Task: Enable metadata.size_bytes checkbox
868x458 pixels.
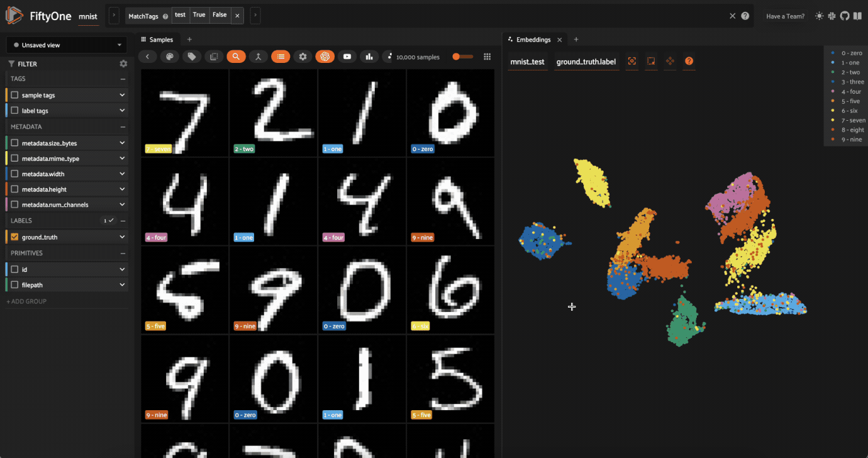Action: [14, 143]
